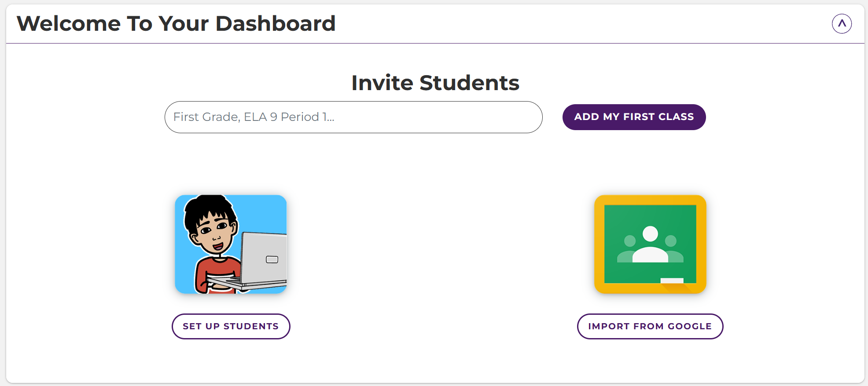Click the Invite Students heading
Screen dimensions: 868x386
(435, 83)
